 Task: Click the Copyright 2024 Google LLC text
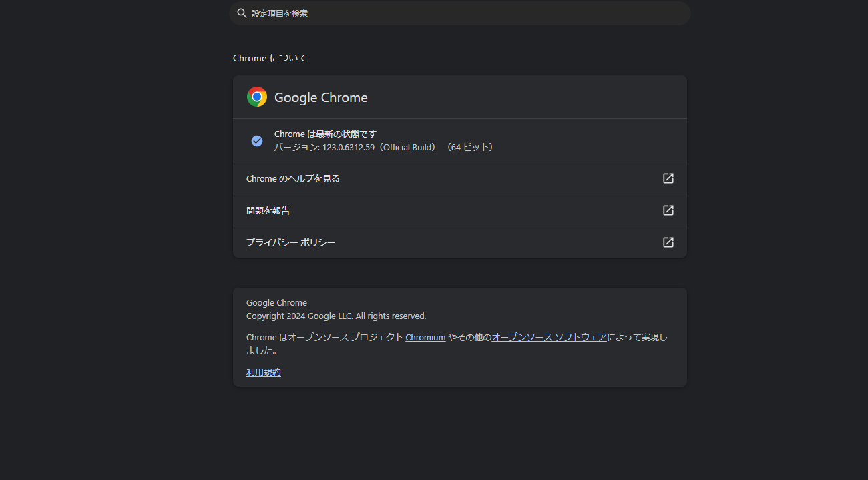(x=337, y=316)
